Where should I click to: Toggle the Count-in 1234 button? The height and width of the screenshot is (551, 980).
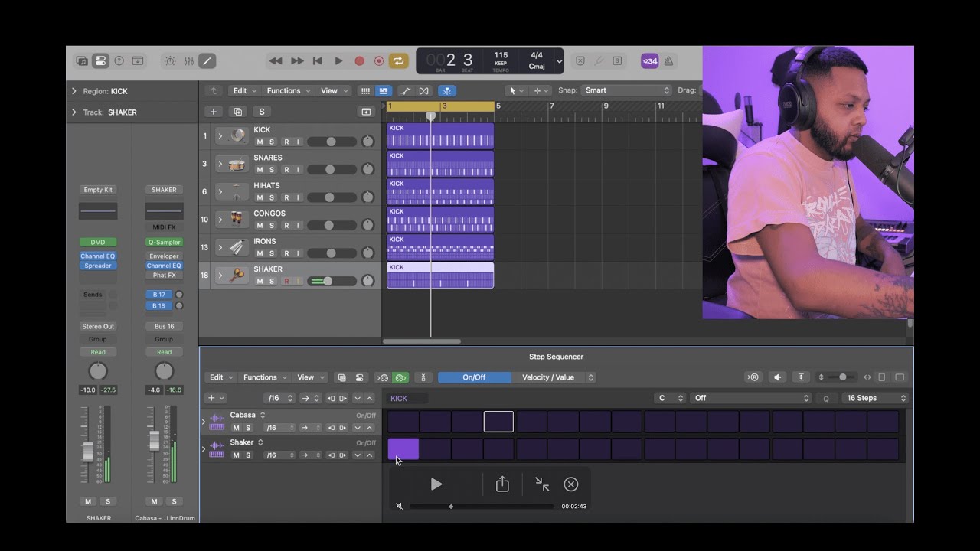[649, 61]
